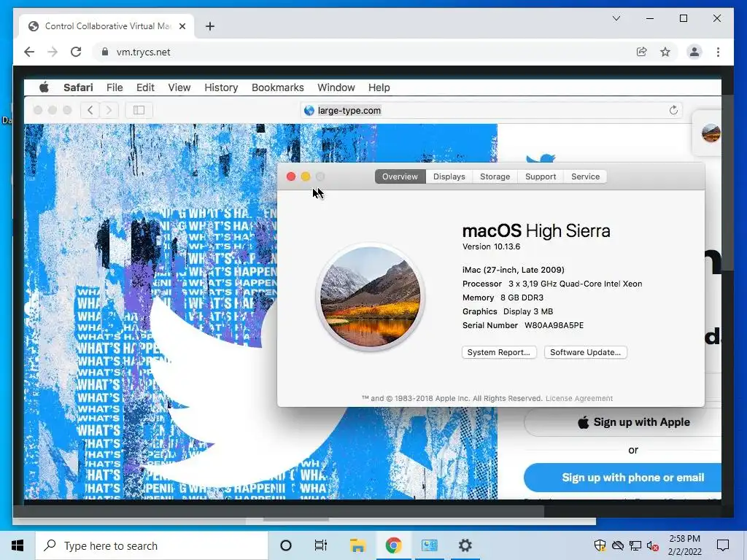The image size is (747, 560).
Task: Switch to the Displays tab
Action: (x=449, y=176)
